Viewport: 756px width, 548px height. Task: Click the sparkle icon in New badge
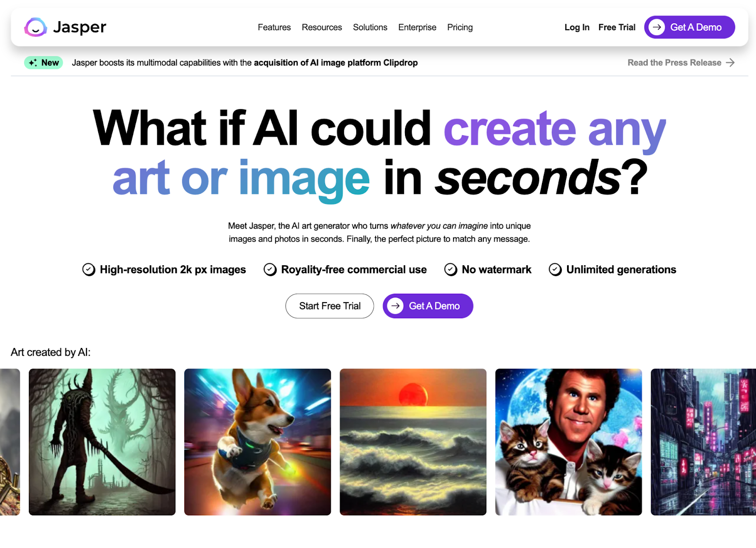[33, 63]
